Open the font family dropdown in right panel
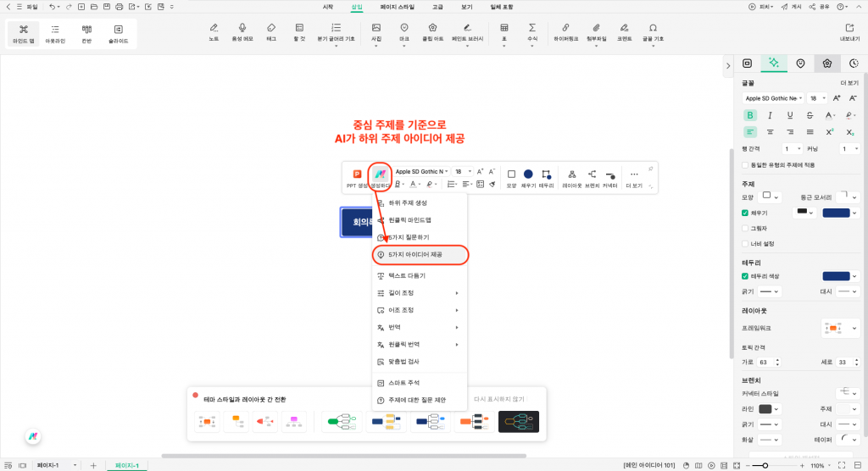The height and width of the screenshot is (471, 868). (772, 98)
